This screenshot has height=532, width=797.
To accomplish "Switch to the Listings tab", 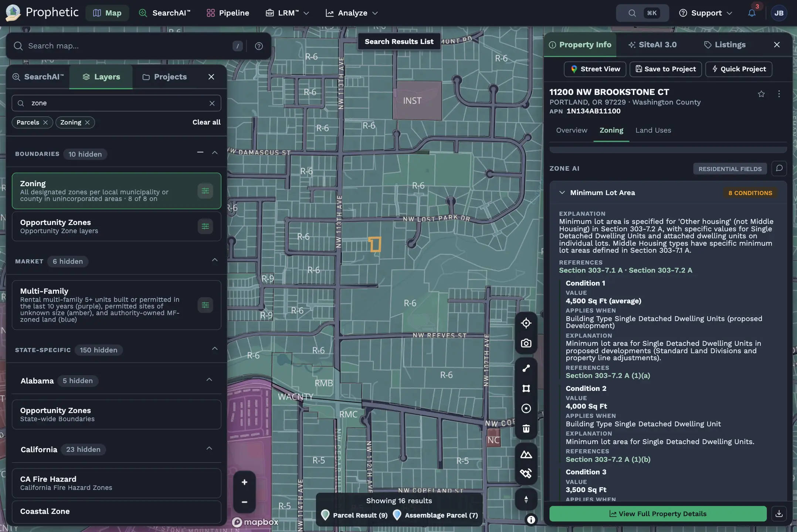I will click(725, 45).
